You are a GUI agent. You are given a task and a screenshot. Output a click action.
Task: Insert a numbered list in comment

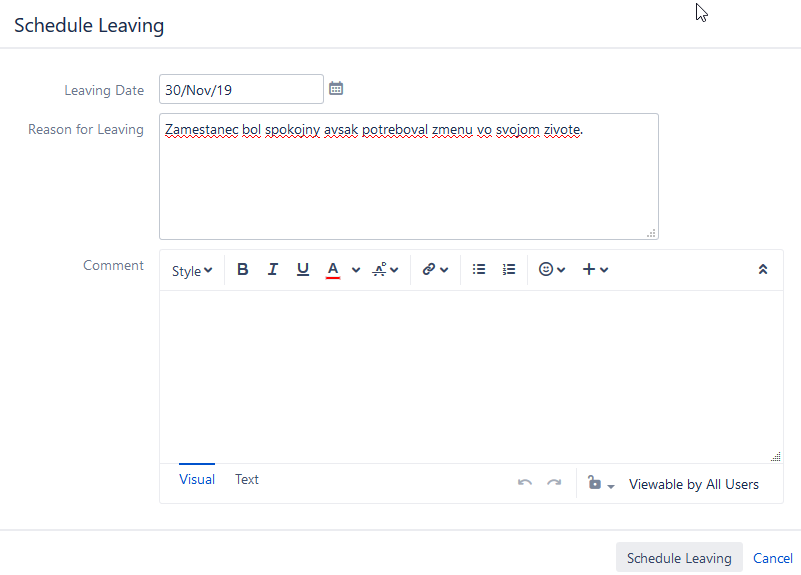point(509,270)
